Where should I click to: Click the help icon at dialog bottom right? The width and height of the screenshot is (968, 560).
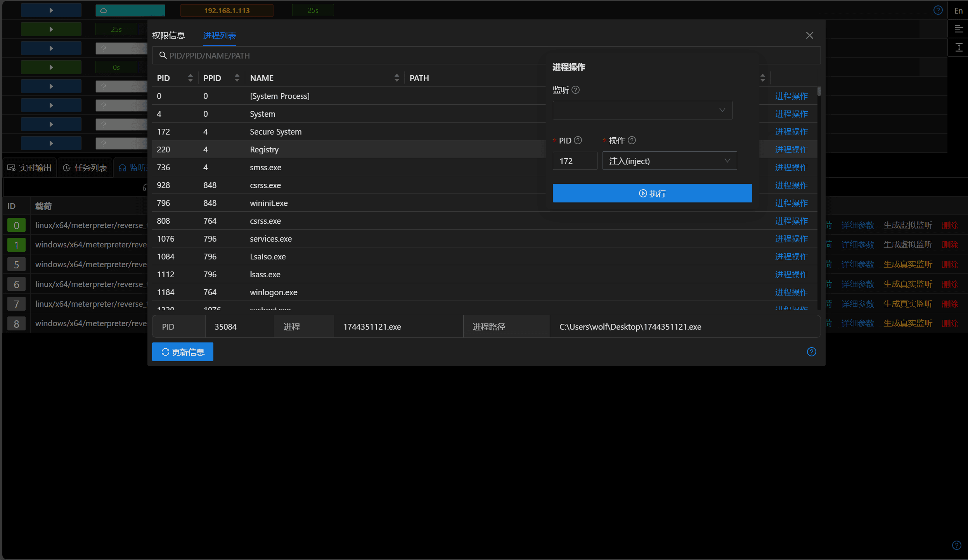pyautogui.click(x=812, y=352)
